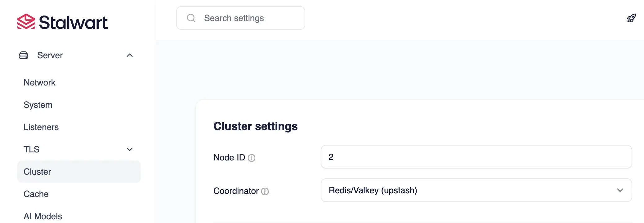Click the Server menu label

50,55
